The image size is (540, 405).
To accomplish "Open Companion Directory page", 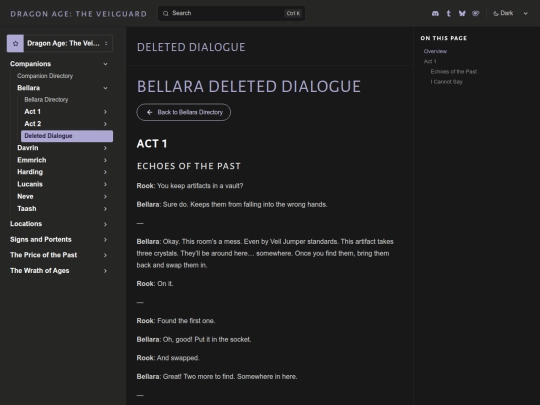I will (x=45, y=76).
